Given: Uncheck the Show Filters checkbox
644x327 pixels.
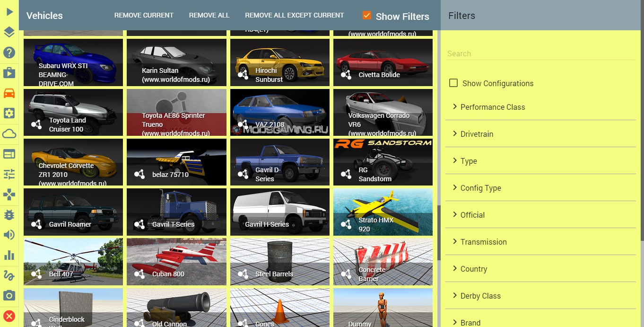Looking at the screenshot, I should point(367,15).
